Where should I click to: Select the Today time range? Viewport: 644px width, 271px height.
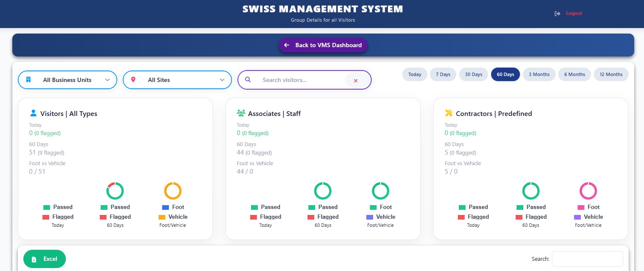(415, 74)
